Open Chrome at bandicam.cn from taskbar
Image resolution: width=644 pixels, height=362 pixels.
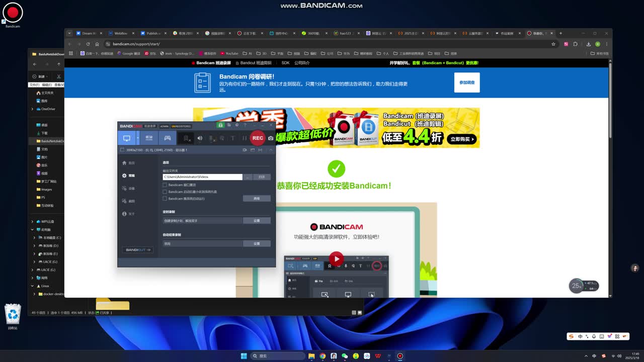pyautogui.click(x=323, y=356)
